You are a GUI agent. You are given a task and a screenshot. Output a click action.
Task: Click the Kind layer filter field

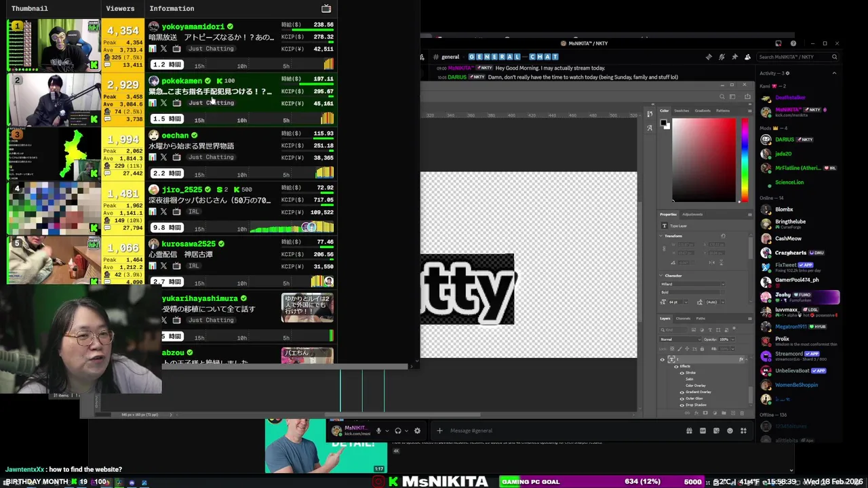[x=673, y=330]
